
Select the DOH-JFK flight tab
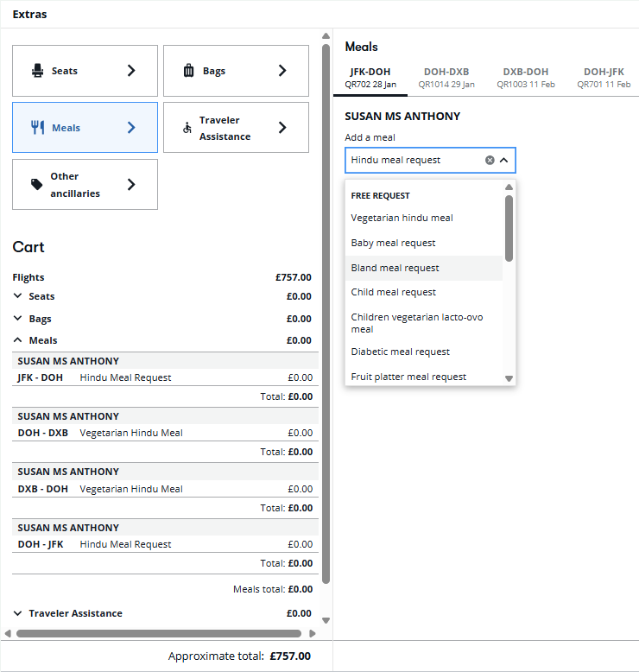point(603,77)
